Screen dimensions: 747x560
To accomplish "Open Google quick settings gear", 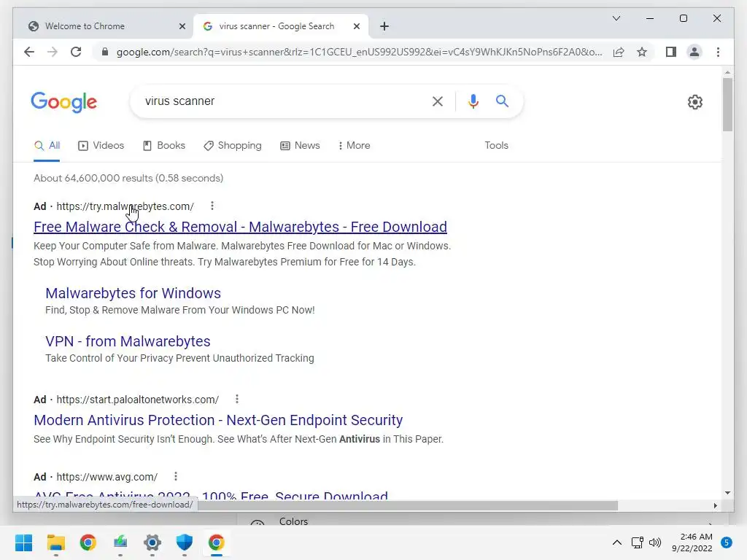I will coord(695,102).
